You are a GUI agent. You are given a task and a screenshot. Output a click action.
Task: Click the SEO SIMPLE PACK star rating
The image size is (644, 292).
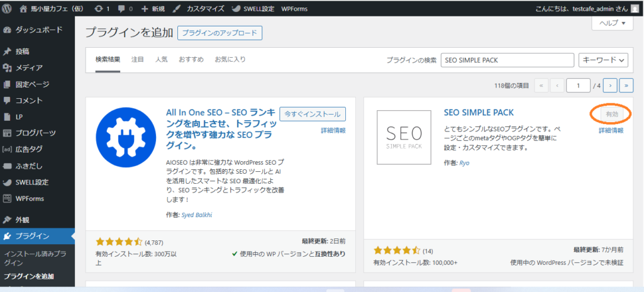pyautogui.click(x=397, y=250)
